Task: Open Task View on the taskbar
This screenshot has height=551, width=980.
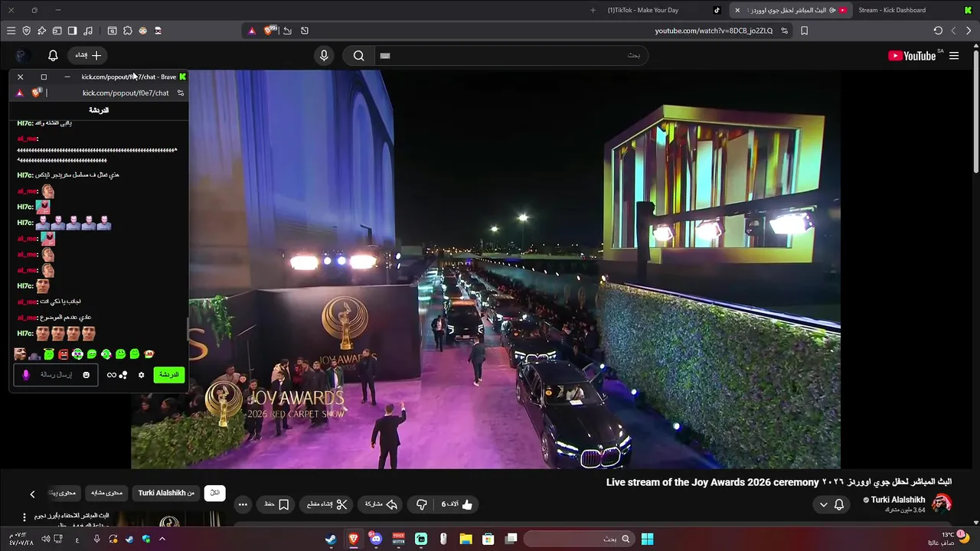Action: pyautogui.click(x=511, y=539)
